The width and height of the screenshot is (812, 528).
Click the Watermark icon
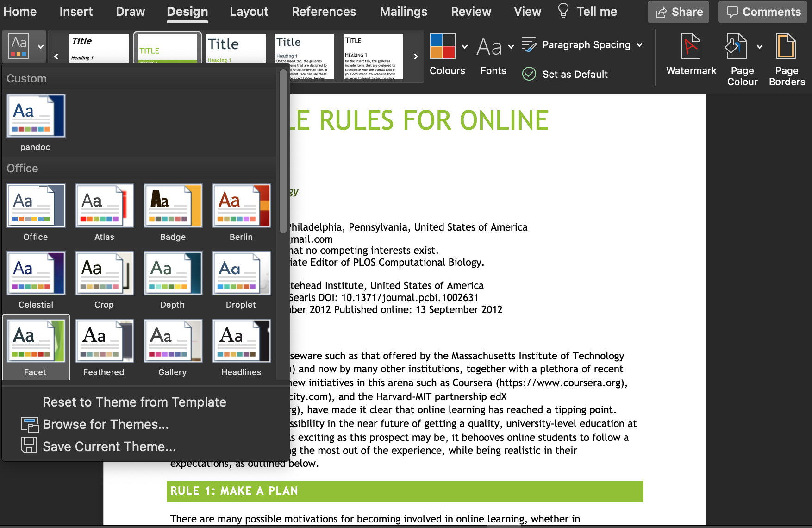pos(690,47)
